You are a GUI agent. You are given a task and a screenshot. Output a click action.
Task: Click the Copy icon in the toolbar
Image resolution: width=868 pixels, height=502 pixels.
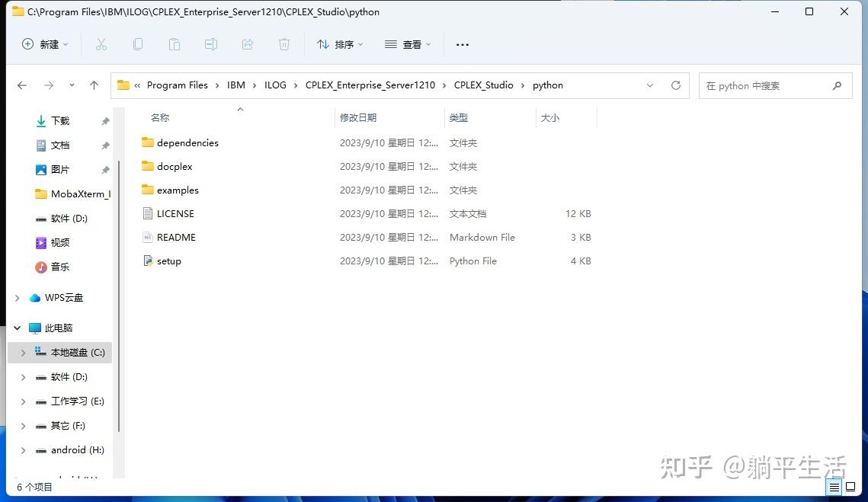pyautogui.click(x=138, y=44)
